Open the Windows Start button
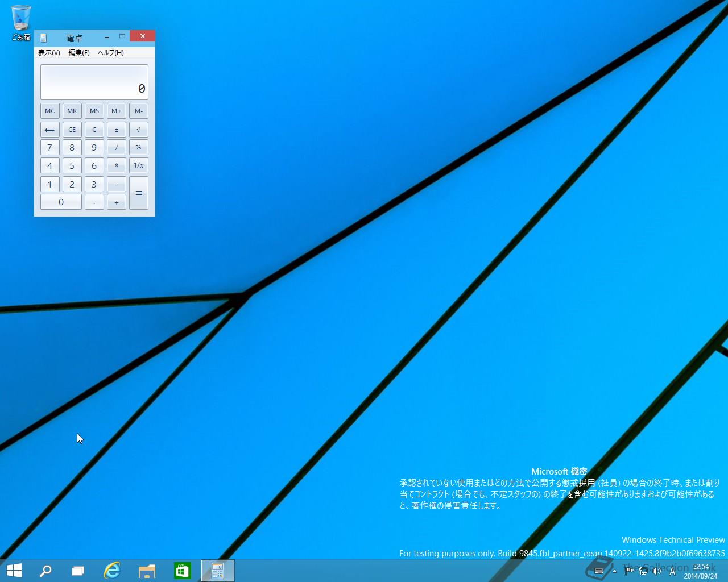 tap(14, 571)
